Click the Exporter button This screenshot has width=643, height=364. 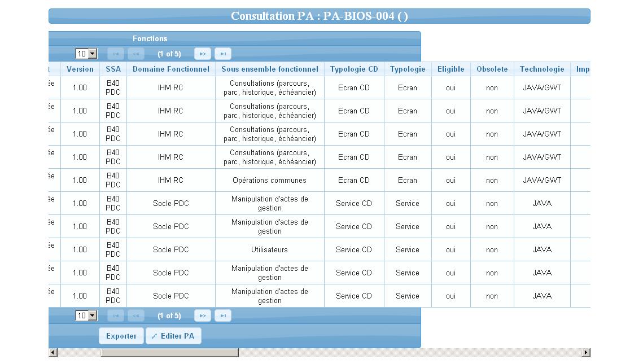point(121,336)
